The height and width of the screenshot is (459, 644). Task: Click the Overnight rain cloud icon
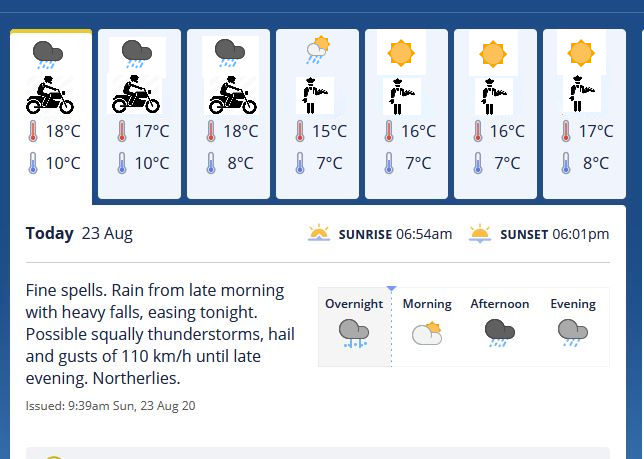[354, 332]
